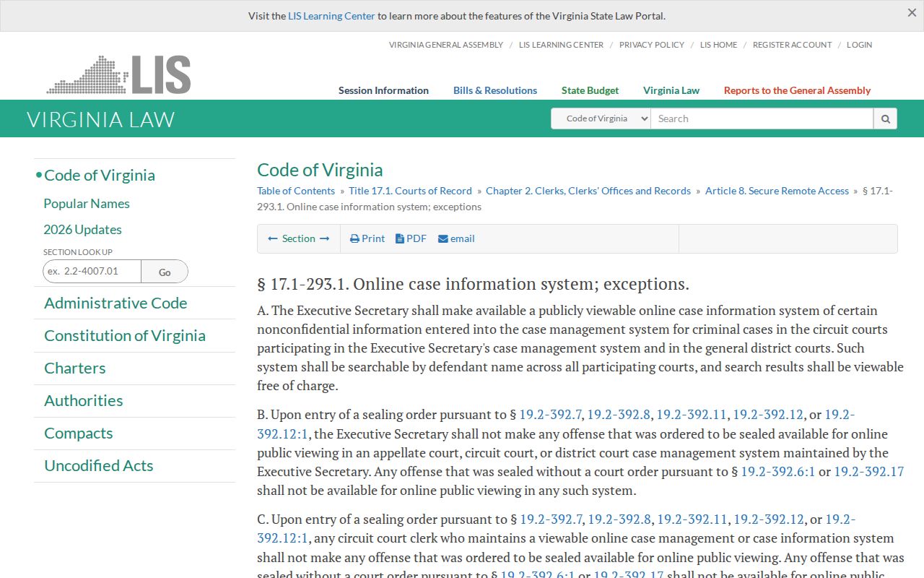Open Bills & Resolutions menu

point(495,90)
